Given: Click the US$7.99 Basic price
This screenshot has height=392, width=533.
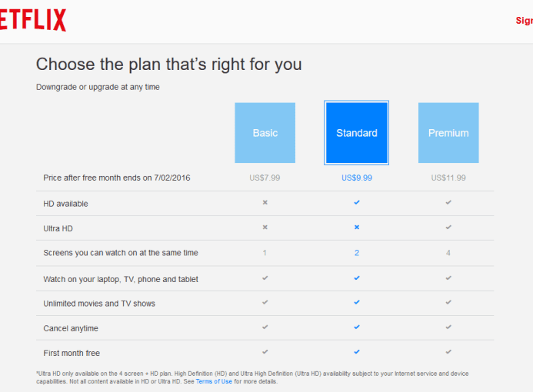Looking at the screenshot, I should click(x=265, y=178).
